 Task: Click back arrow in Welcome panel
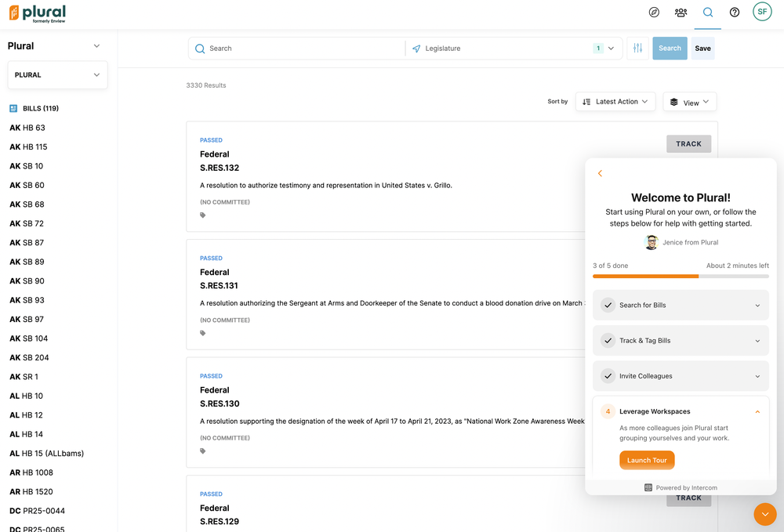(x=601, y=174)
